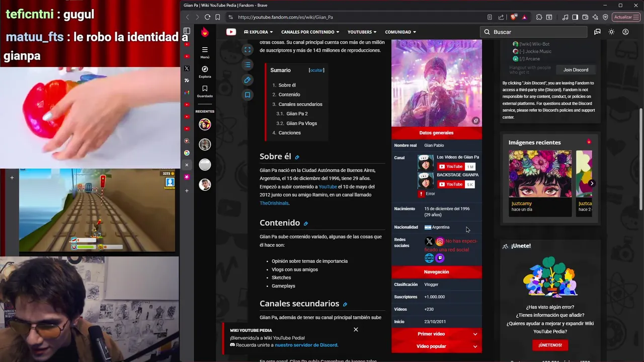Save page with the round bookmark button
644x362 pixels.
[x=248, y=95]
